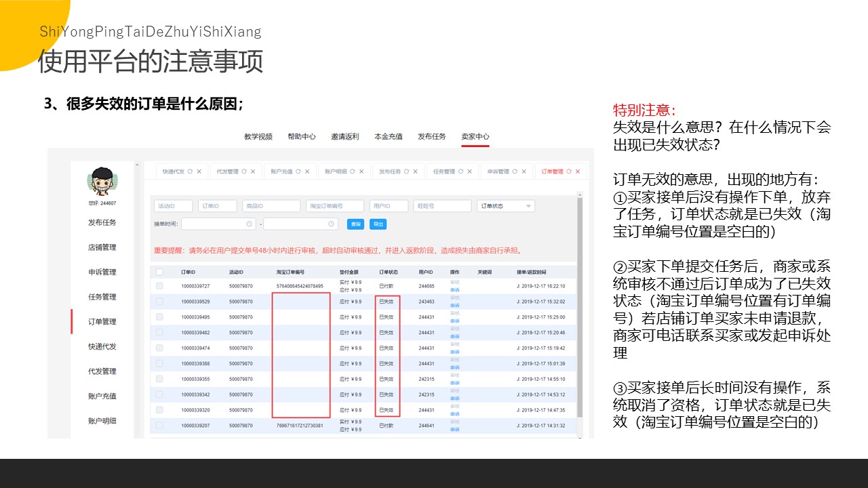
Task: Open 邀请返利 in the top menu
Action: (345, 136)
